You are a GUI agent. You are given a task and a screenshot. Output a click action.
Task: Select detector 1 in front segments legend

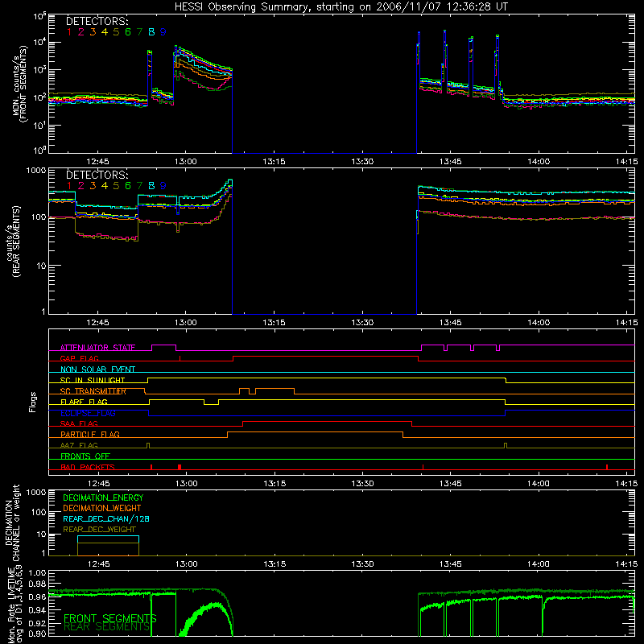point(69,32)
